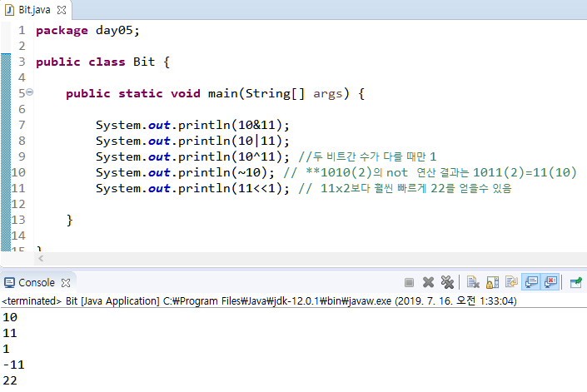The image size is (587, 392).
Task: Click Remove All Terminated Launches double-X icon
Action: click(447, 282)
